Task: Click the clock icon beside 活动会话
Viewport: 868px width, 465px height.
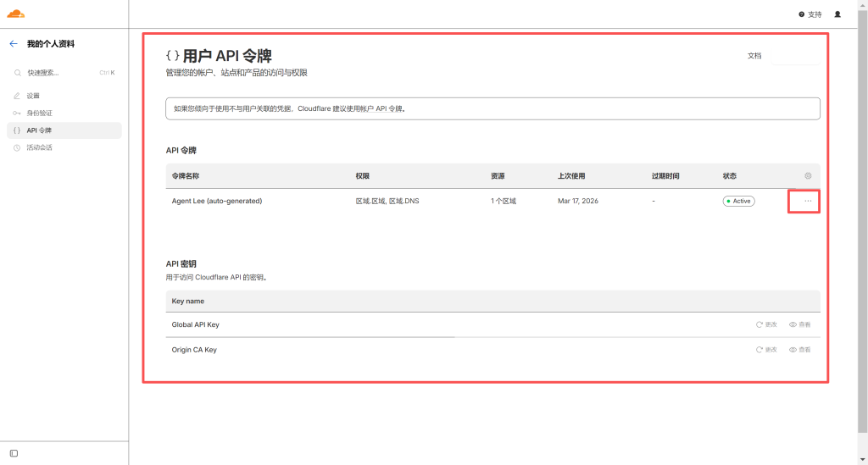Action: pyautogui.click(x=17, y=147)
